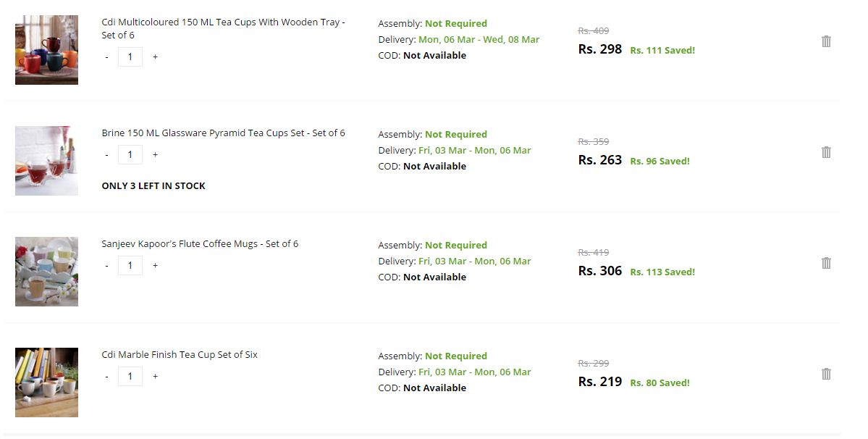Delete Cdi Multicoloured Tea Cups from cart
Viewport: 868px width, 439px height.
pyautogui.click(x=826, y=41)
